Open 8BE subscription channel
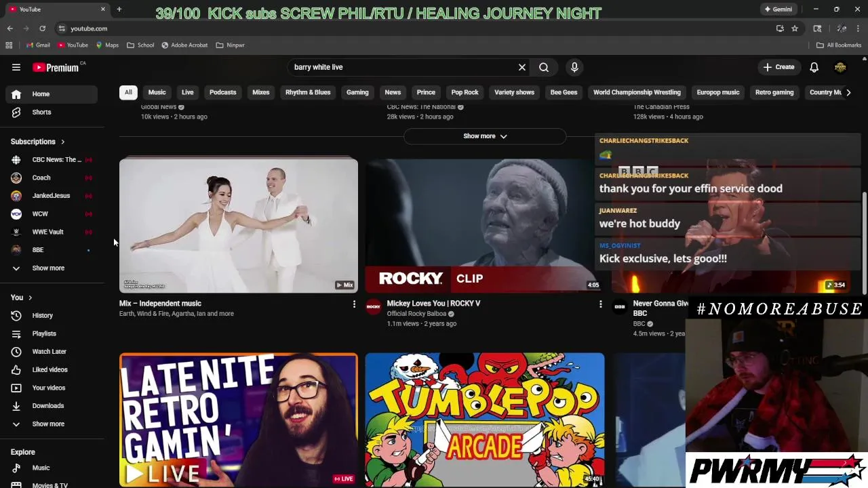Screen dimensions: 868x488 [53, 250]
